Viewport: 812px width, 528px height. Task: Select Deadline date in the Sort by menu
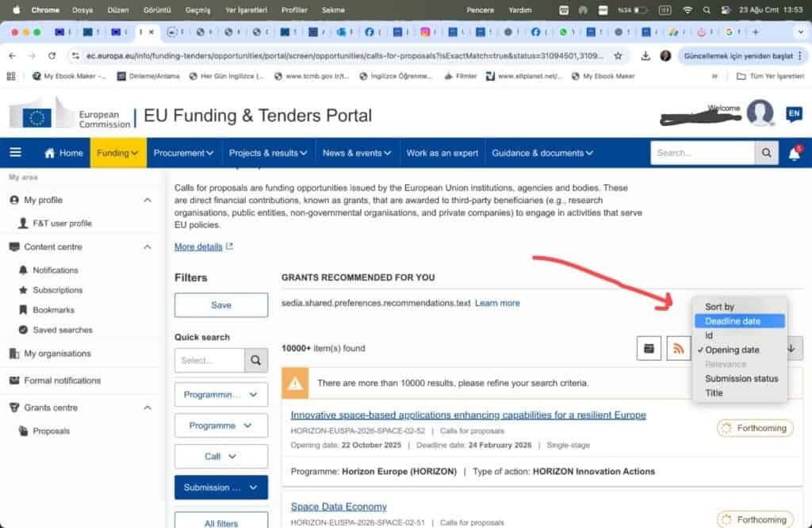[733, 321]
